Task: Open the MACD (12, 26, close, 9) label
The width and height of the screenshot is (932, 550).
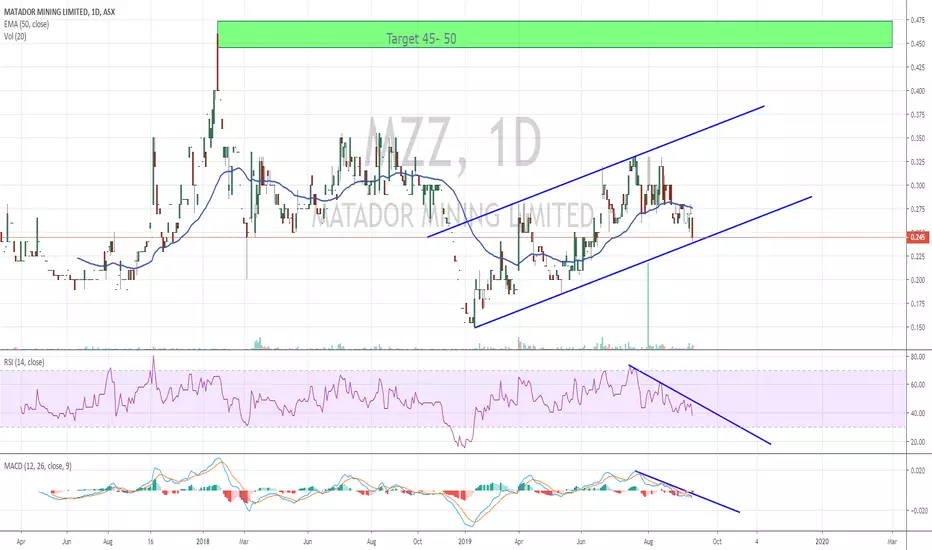Action: point(37,466)
